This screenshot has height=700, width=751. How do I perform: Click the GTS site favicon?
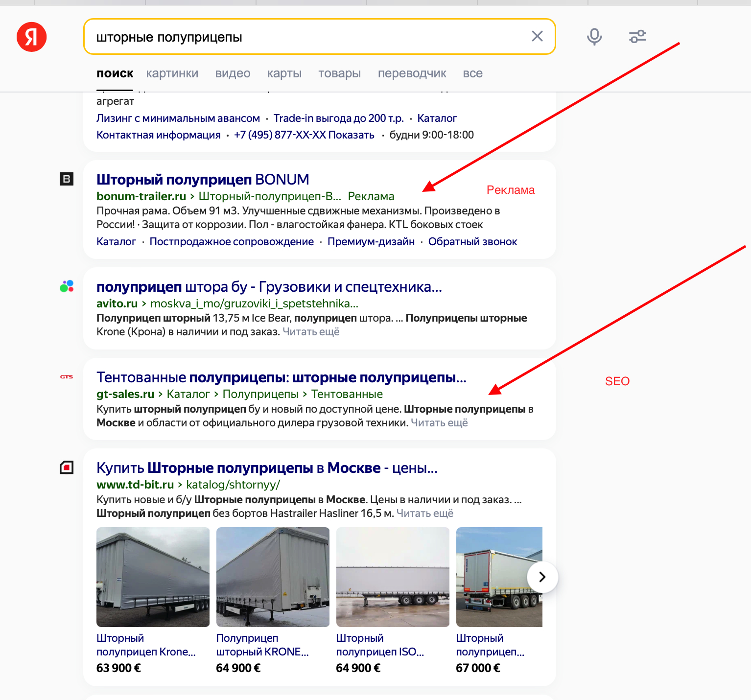click(x=67, y=377)
